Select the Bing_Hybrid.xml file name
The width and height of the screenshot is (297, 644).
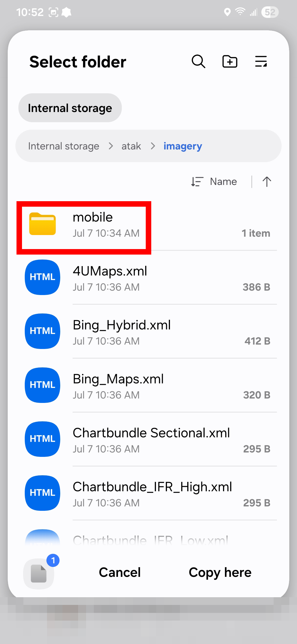click(122, 325)
